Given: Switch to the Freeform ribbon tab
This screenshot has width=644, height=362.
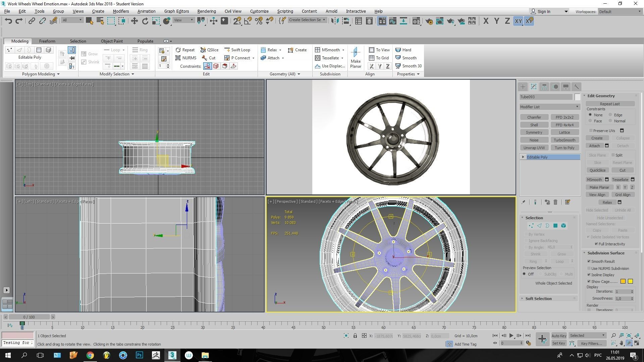Looking at the screenshot, I should click(x=47, y=41).
